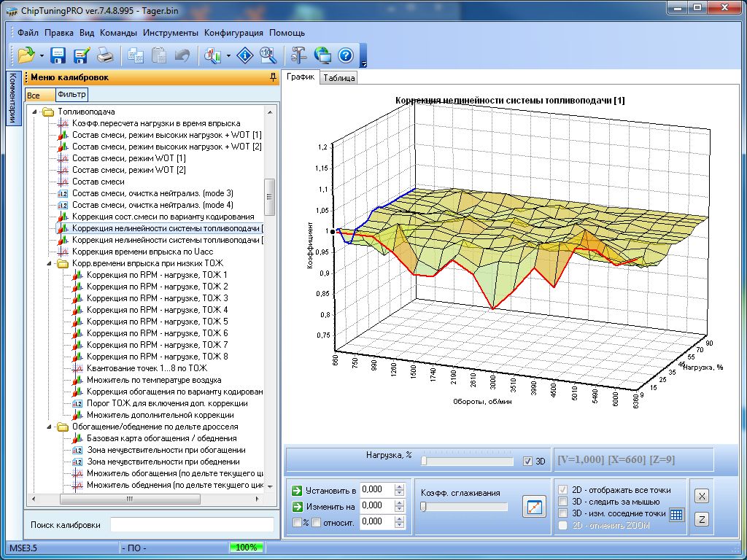Collapse 'Корр.времени впрыска при низких ТОЖ' folder
The image size is (747, 560).
tap(49, 263)
